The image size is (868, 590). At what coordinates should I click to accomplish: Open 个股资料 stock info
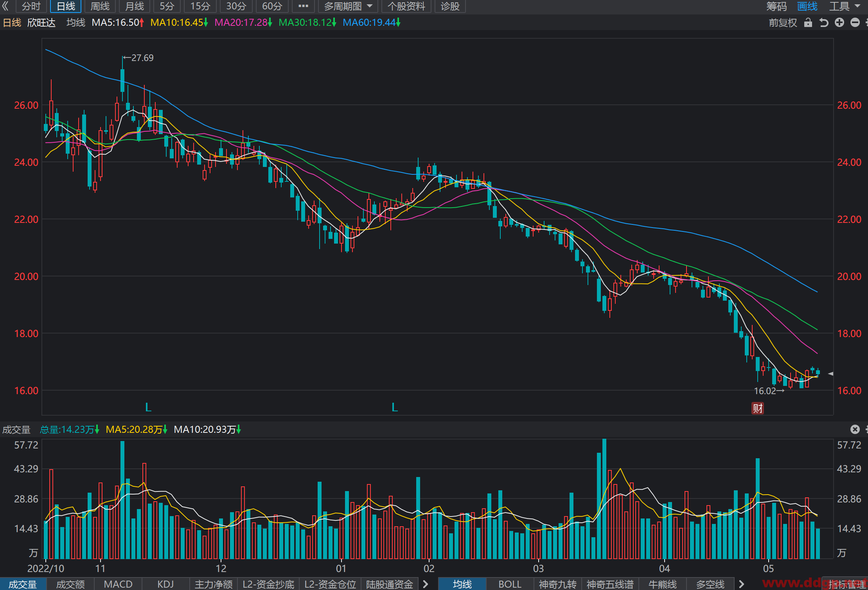click(406, 6)
